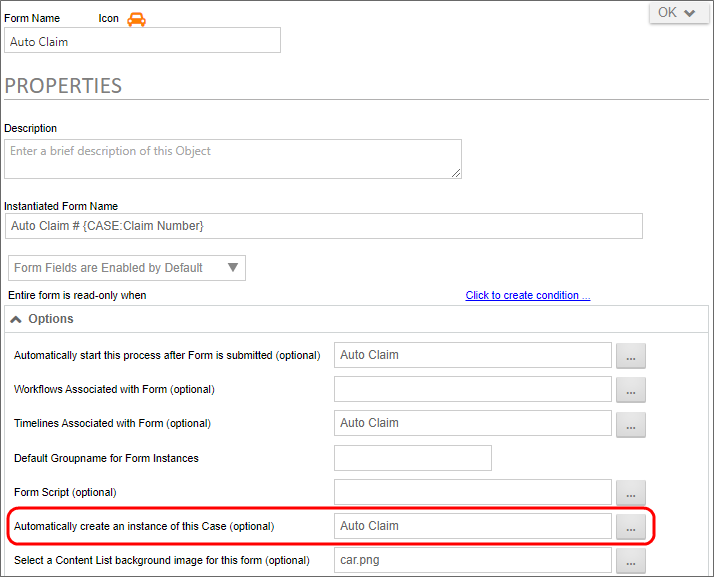Click the 'Automatically create an instance' Case field
This screenshot has width=714, height=577.
[x=472, y=526]
